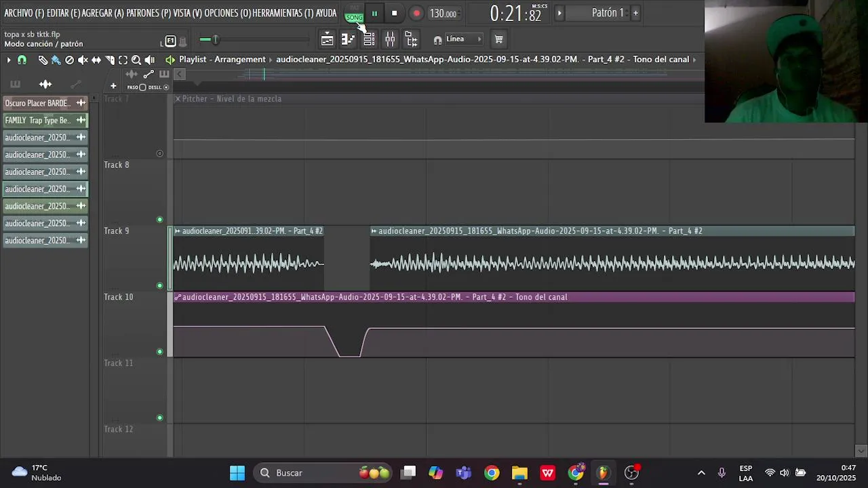Open the Playlist window button in toolbar
This screenshot has height=488, width=868.
[x=328, y=39]
